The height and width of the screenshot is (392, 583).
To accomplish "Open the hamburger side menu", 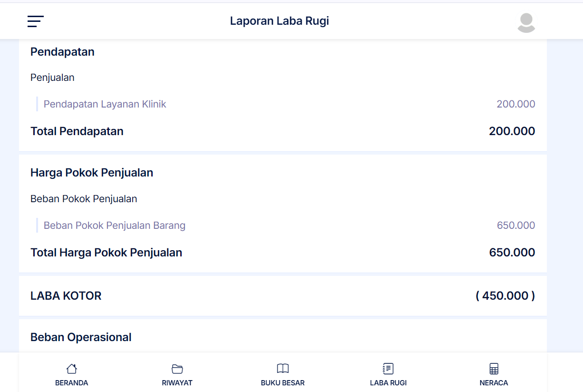I will tap(36, 21).
